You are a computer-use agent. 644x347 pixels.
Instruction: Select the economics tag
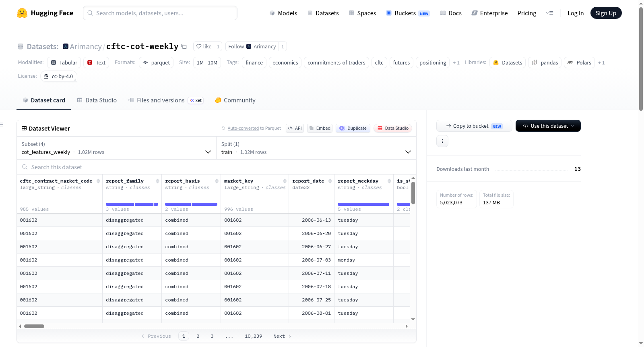pyautogui.click(x=285, y=62)
